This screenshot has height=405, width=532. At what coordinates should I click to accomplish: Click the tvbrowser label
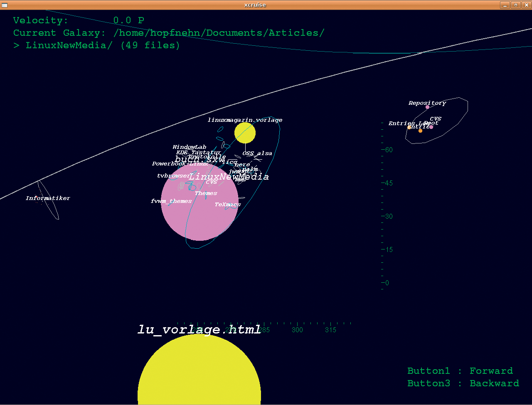click(x=173, y=176)
